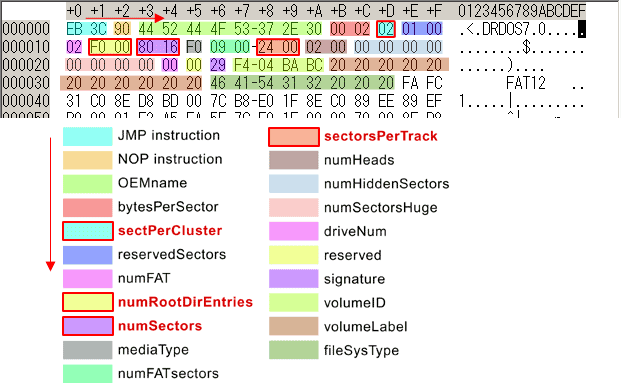The image size is (621, 389).
Task: Select row offset 000030 in the hex view
Action: click(26, 83)
